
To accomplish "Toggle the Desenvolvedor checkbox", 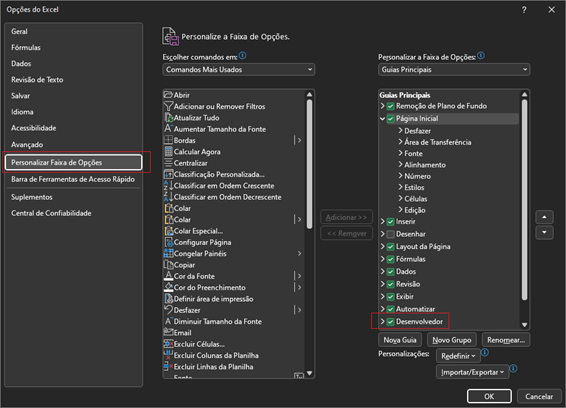I will (x=390, y=322).
